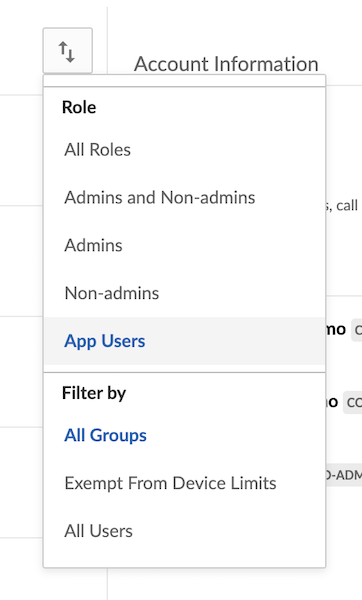Click the Role section header
Image resolution: width=362 pixels, height=600 pixels.
pos(79,107)
